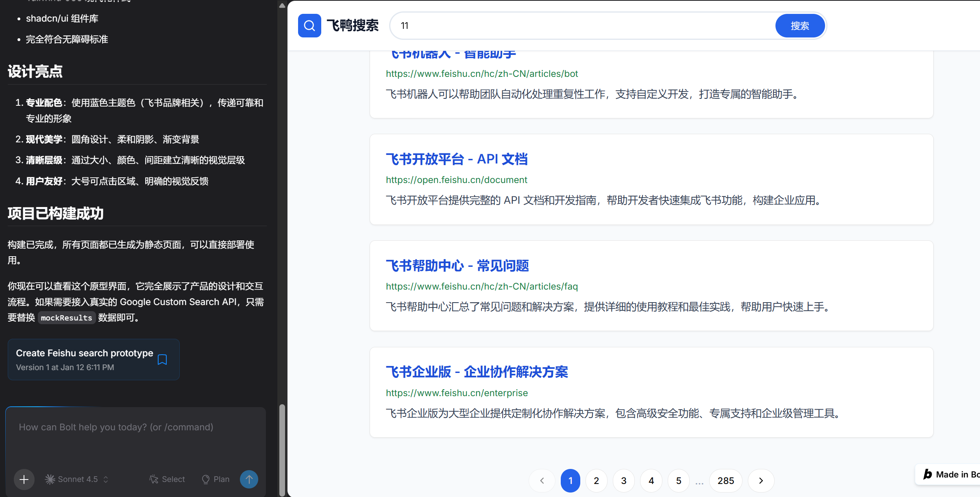The height and width of the screenshot is (497, 980).
Task: Open 飞书帮助中心 - 常见问题 result title
Action: point(457,266)
